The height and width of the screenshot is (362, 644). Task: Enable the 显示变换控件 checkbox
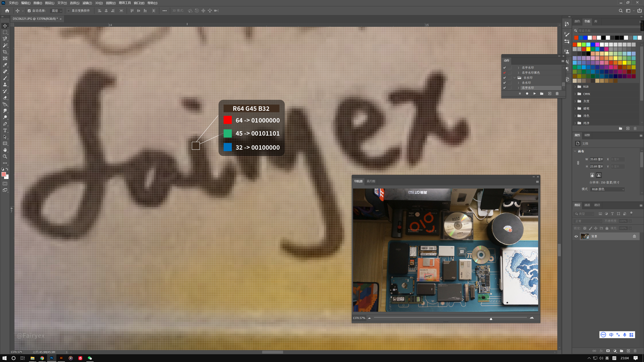click(x=68, y=11)
